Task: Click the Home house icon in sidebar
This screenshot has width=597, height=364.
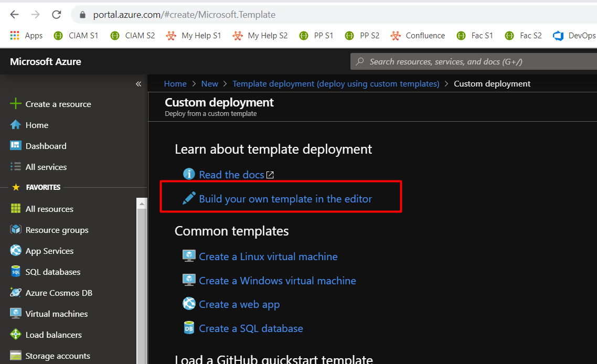Action: click(16, 124)
